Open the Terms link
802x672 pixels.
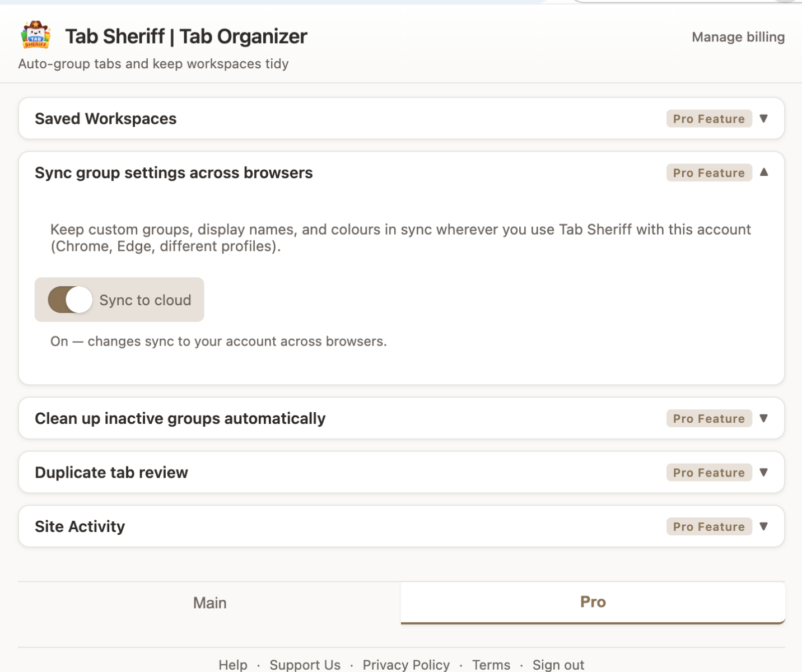click(x=491, y=665)
